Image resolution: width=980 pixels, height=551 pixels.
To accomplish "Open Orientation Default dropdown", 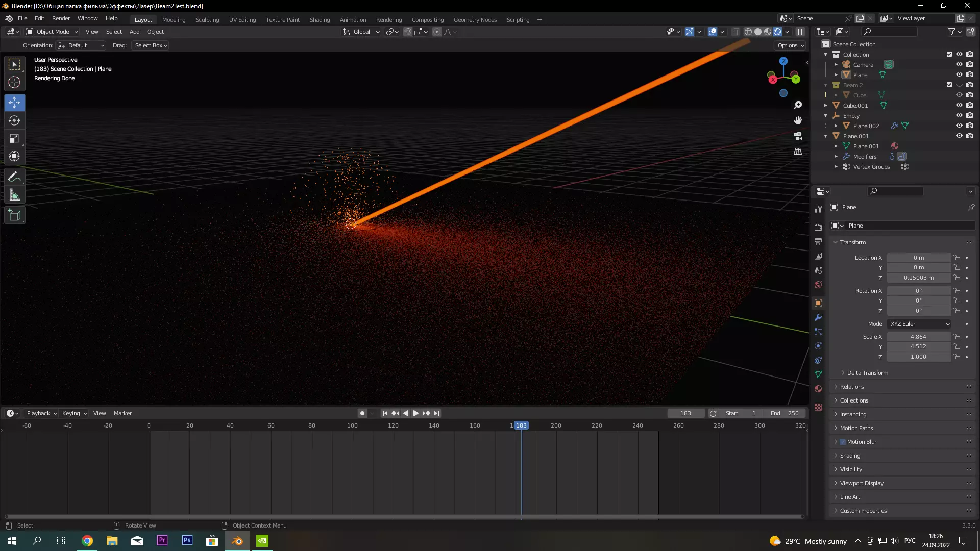I will click(81, 45).
